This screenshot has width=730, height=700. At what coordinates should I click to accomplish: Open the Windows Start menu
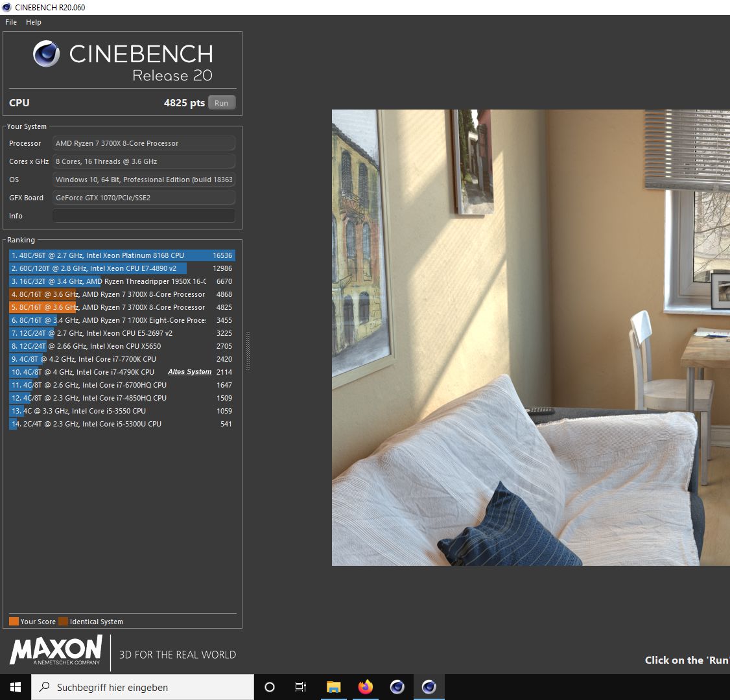[16, 687]
